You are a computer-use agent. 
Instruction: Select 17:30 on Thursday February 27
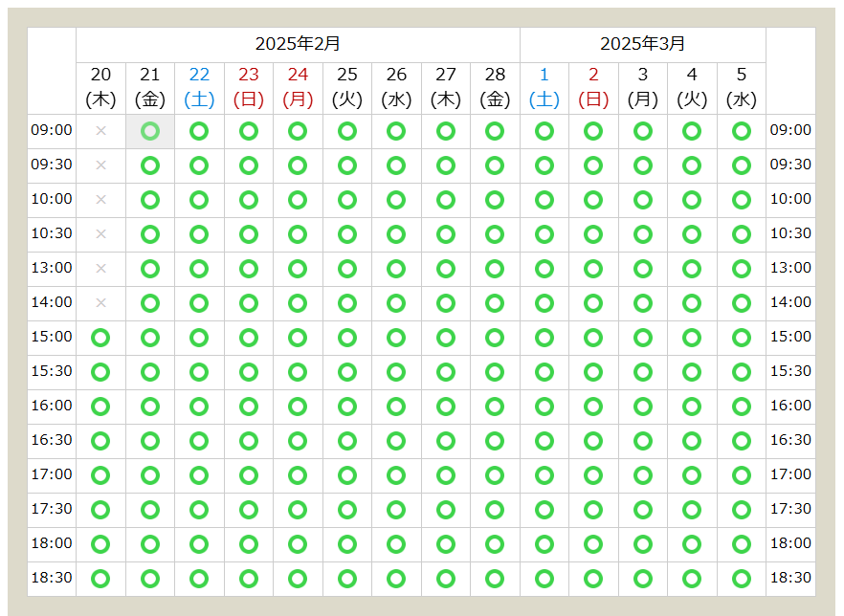tap(446, 510)
